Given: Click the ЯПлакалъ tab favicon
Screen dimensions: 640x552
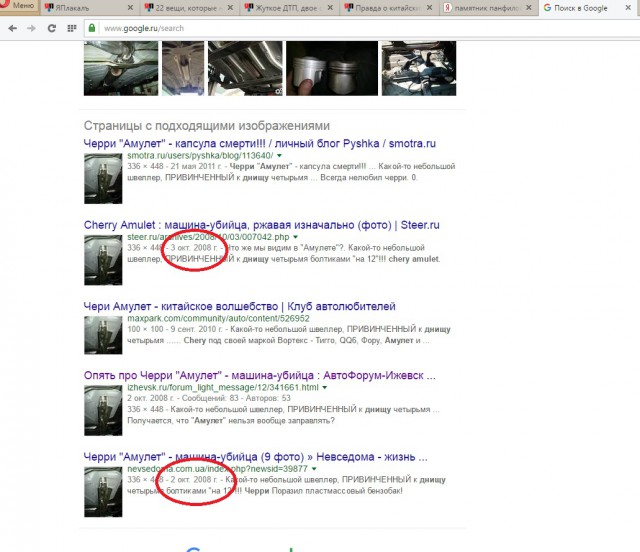Looking at the screenshot, I should coord(49,8).
